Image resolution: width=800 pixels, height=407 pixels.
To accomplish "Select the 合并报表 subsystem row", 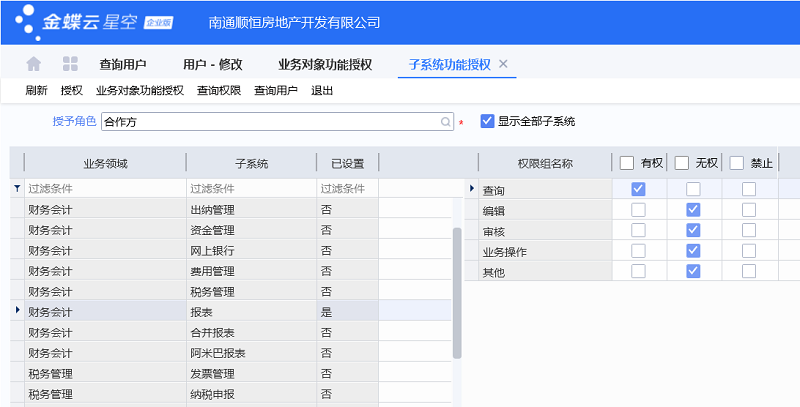I will pos(250,332).
